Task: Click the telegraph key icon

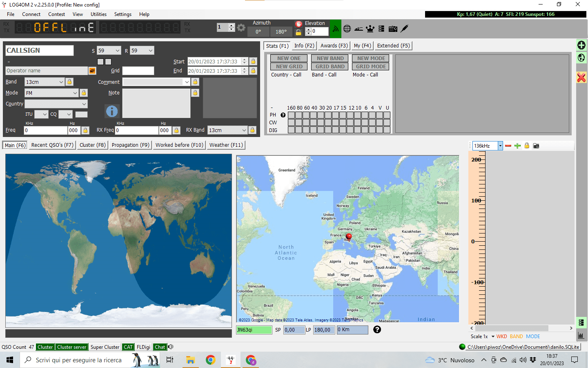Action: [x=359, y=29]
